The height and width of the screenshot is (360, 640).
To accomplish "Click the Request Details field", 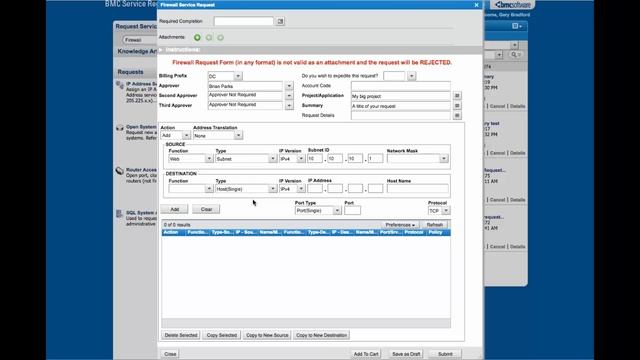I will [400, 116].
